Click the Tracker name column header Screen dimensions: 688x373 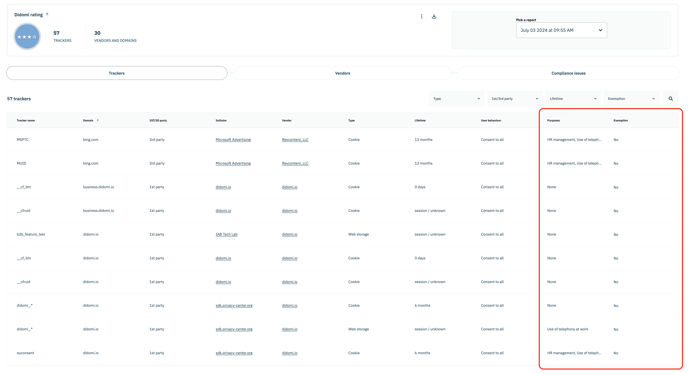(x=26, y=120)
